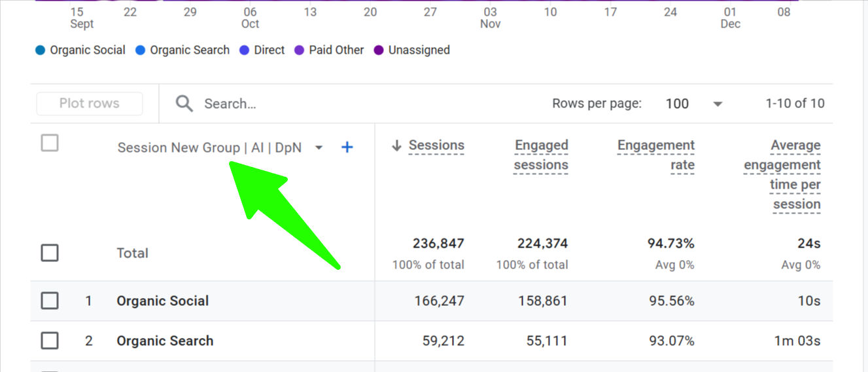Check the select-all header checkbox
The width and height of the screenshot is (868, 372).
tap(50, 143)
